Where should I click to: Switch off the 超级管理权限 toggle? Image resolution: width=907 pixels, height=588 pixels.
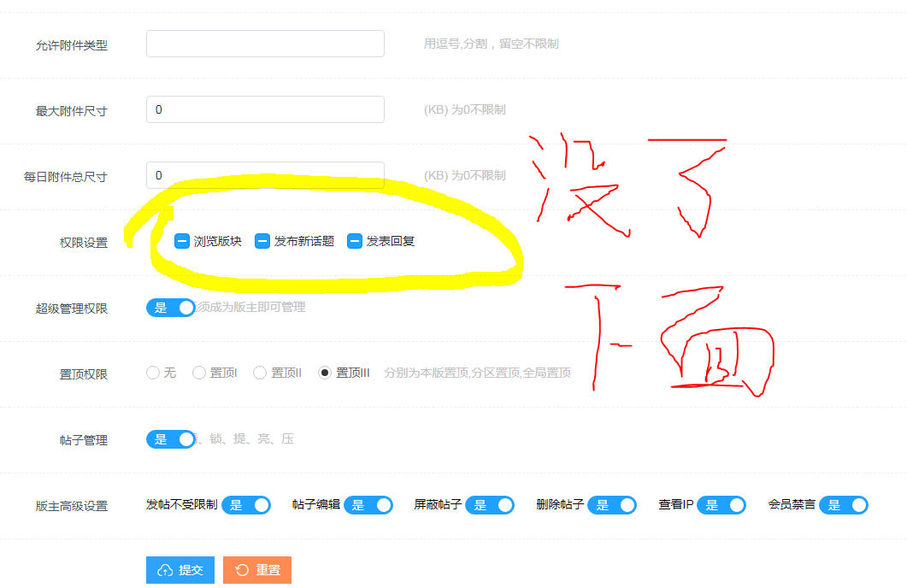171,308
